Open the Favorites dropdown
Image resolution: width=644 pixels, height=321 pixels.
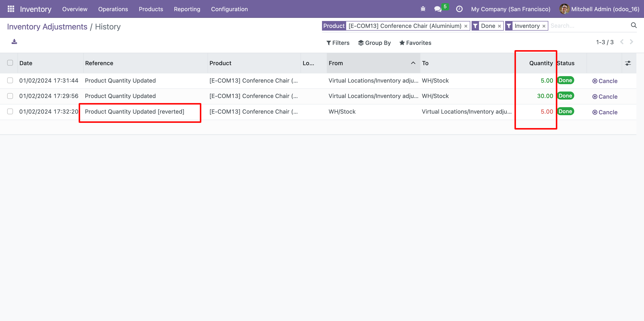tap(415, 43)
